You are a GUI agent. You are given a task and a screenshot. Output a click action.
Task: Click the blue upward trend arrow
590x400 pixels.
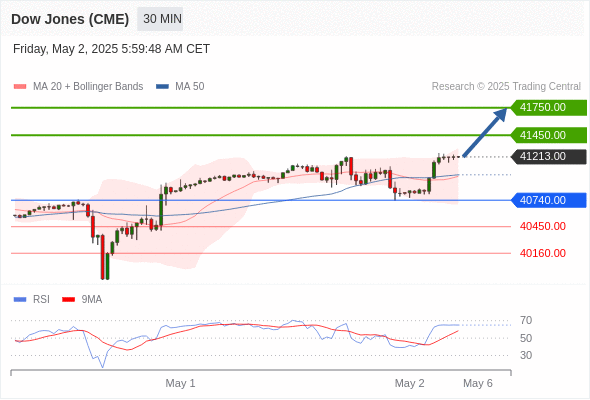click(x=485, y=132)
